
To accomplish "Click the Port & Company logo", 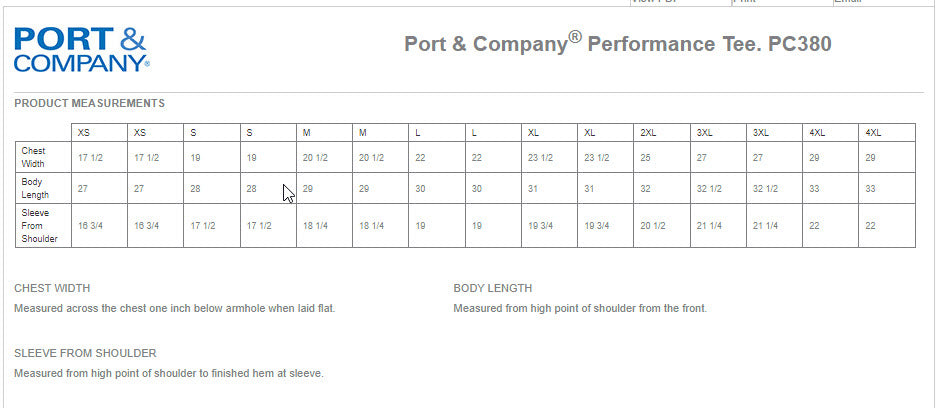I will coord(82,49).
